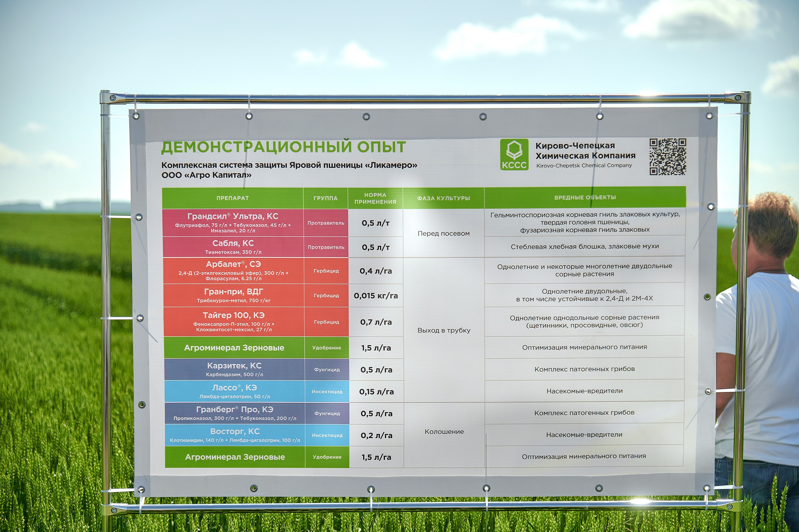Click the Кирово-Чепецкая Химическая Компания company name
Viewport: 799px width, 532px height.
pos(585,151)
